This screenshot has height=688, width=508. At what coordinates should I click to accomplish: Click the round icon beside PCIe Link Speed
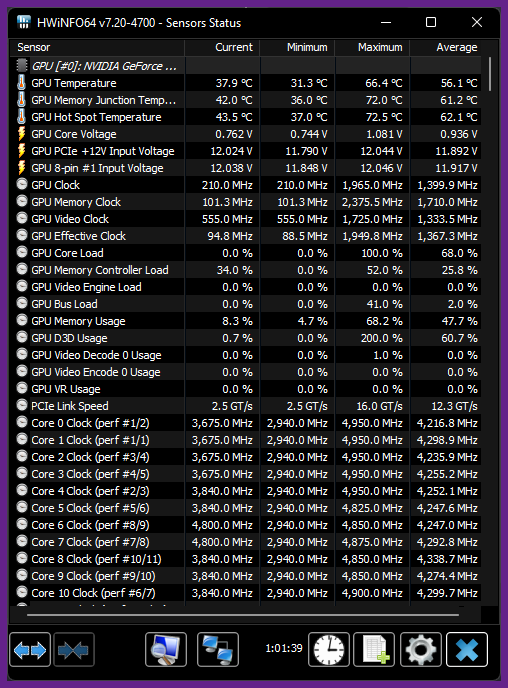click(22, 405)
